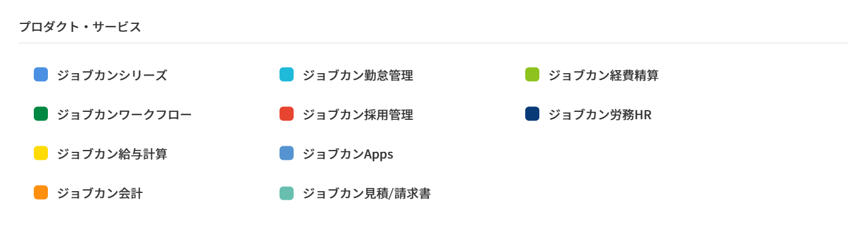Click the yellow square icon beside ジョブカン給与計算
This screenshot has width=868, height=236.
41,154
